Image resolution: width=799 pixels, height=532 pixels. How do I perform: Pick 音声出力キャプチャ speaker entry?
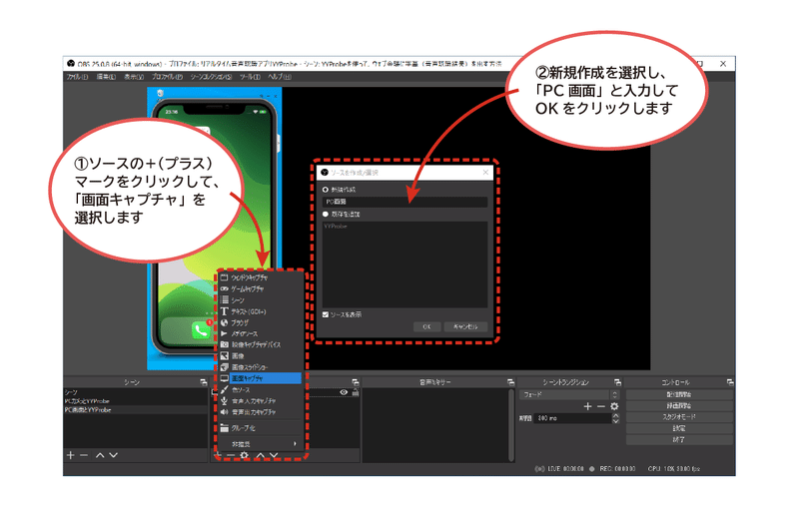(x=260, y=412)
